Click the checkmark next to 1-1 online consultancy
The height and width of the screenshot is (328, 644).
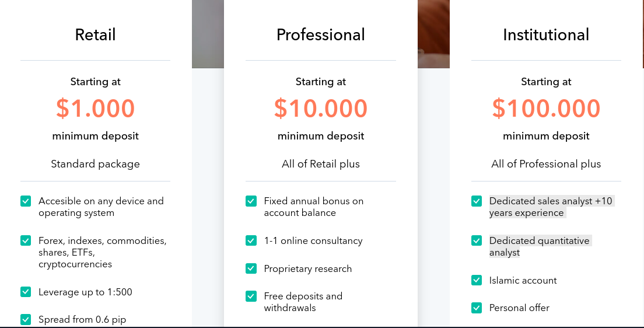pyautogui.click(x=251, y=240)
